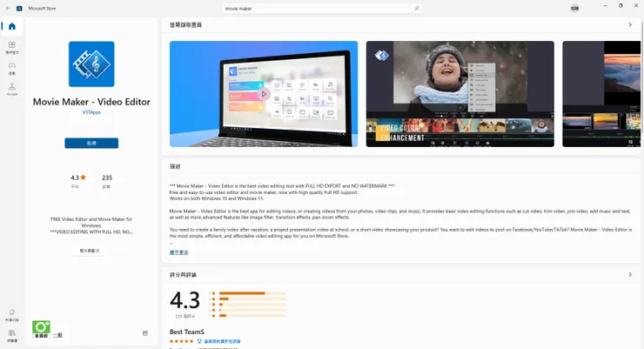Open the most helpful favorable review link

222,341
